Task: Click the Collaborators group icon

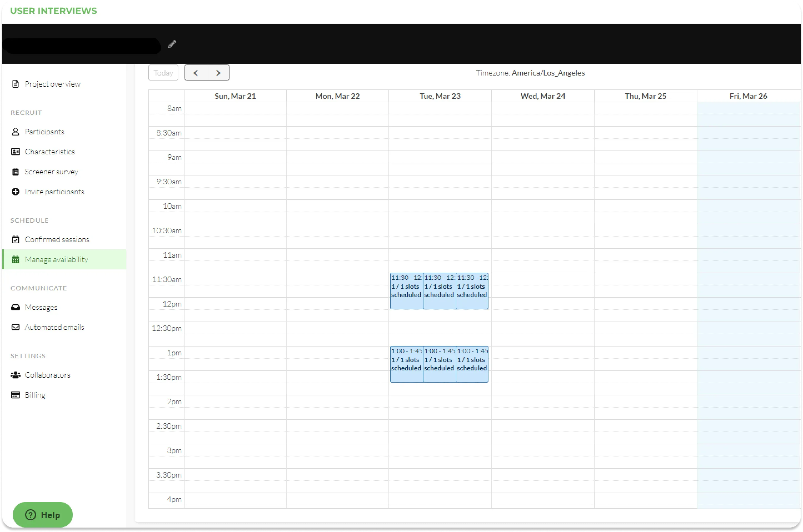Action: coord(16,375)
